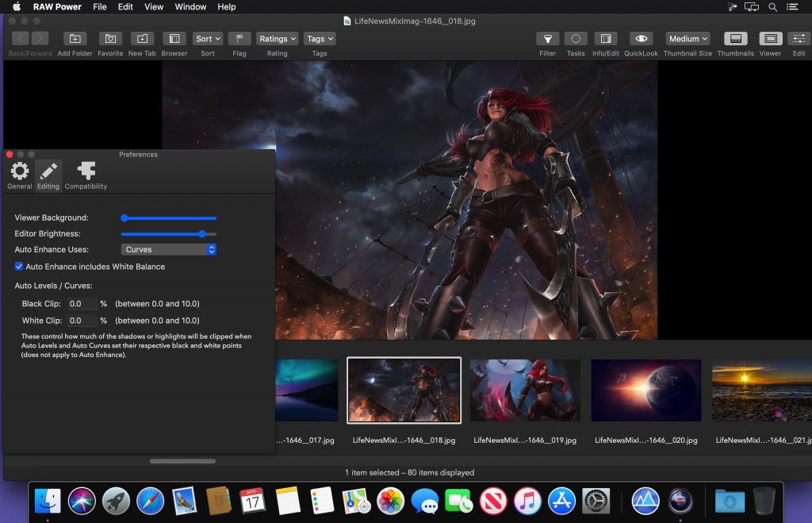Click the Tasks circle icon
Viewport: 812px width, 523px height.
[x=576, y=39]
